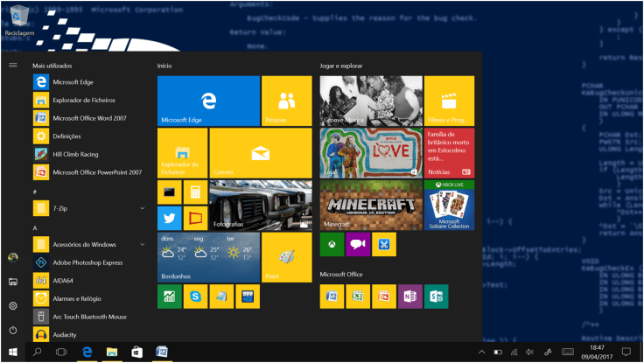
Task: Toggle the Start hamburger menu
Action: tap(13, 65)
